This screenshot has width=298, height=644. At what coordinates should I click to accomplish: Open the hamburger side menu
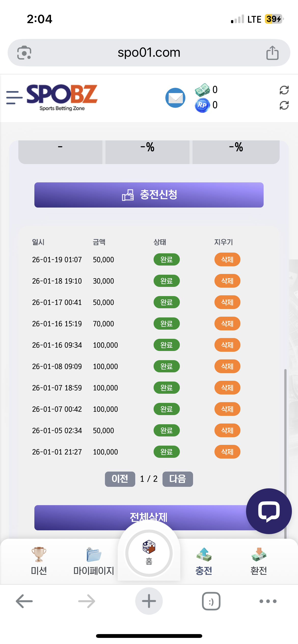(x=14, y=98)
